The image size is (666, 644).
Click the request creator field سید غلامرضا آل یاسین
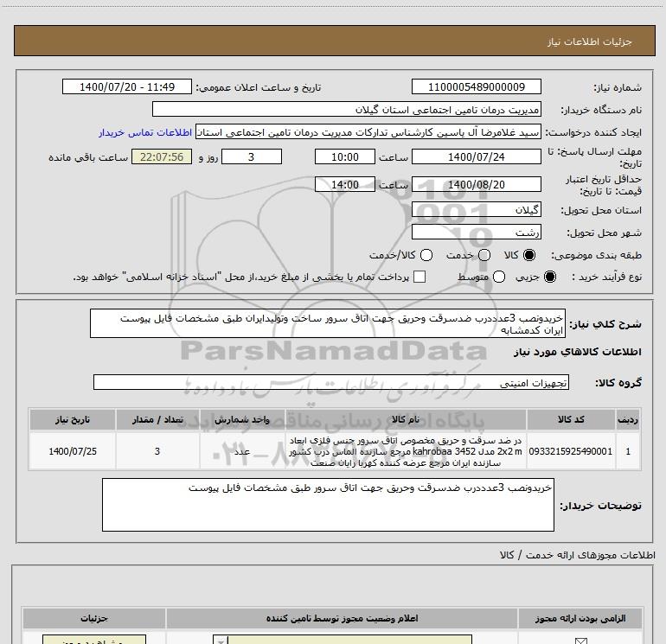click(x=368, y=131)
